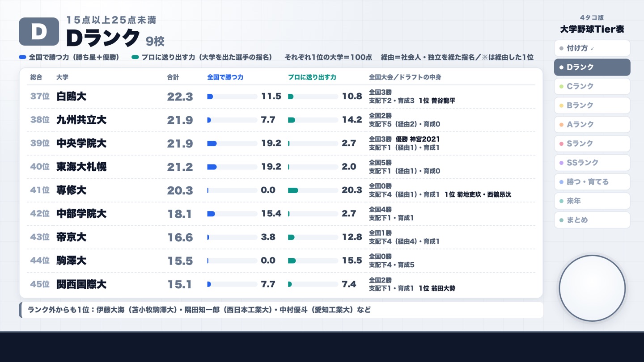Click the ランク外からも1位 footnote bar

(281, 310)
